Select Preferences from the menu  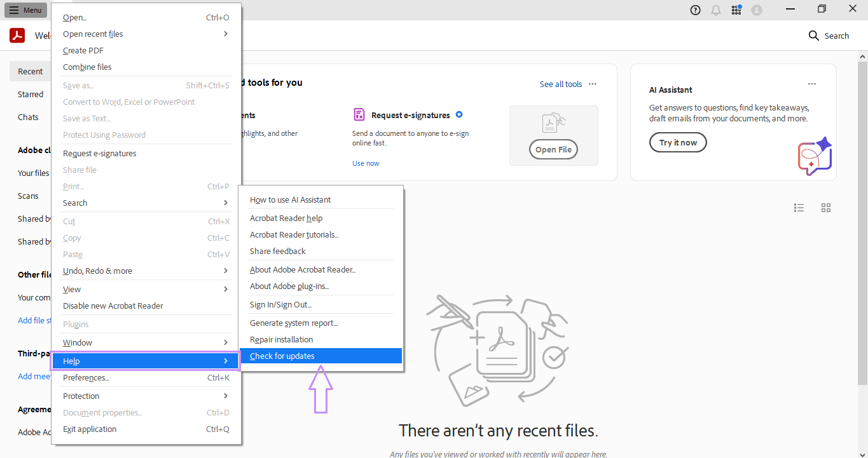pos(85,377)
